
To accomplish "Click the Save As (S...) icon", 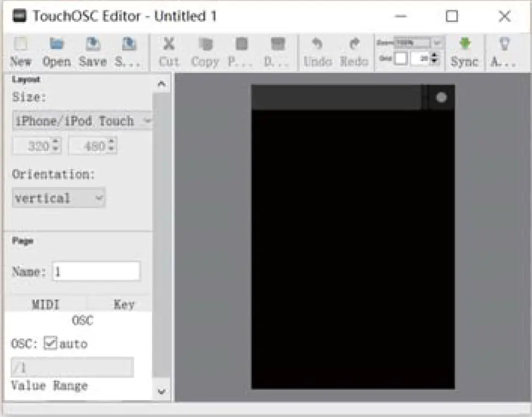I will coord(129,44).
